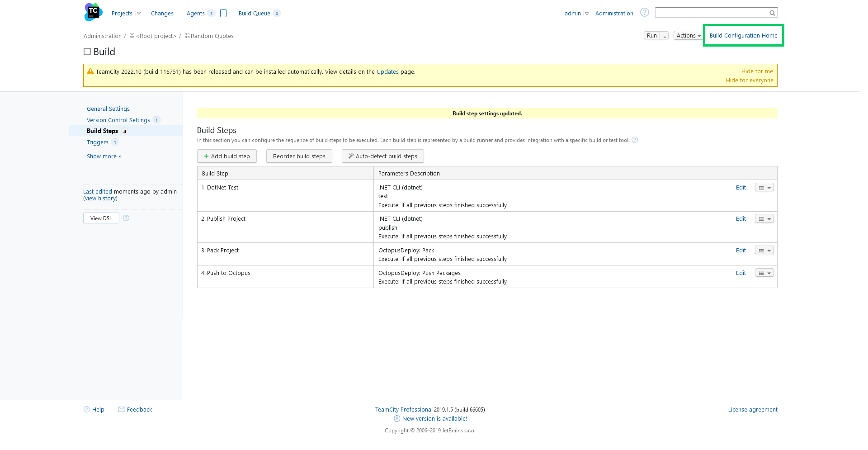Open the Random Quotes breadcrumb
The width and height of the screenshot is (868, 450).
click(212, 36)
